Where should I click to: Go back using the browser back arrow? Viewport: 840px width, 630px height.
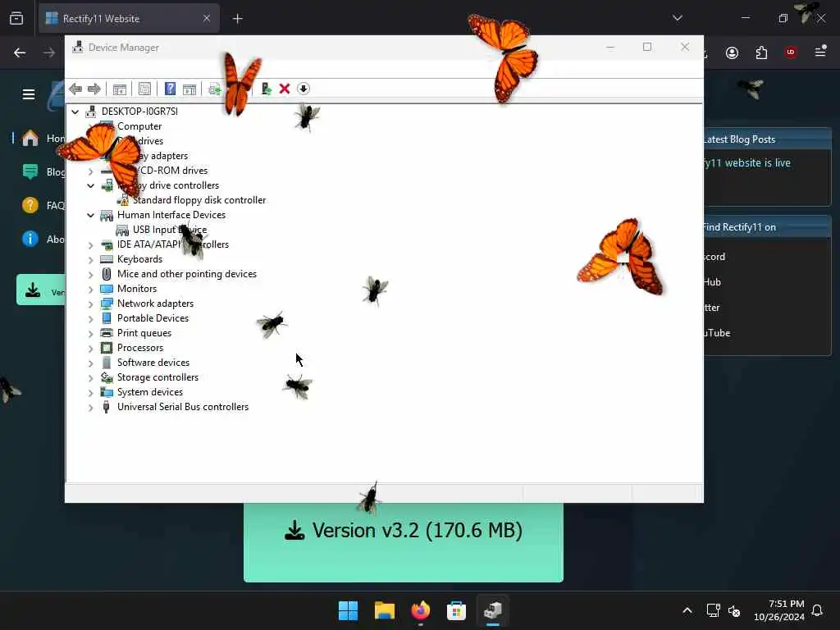coord(20,52)
